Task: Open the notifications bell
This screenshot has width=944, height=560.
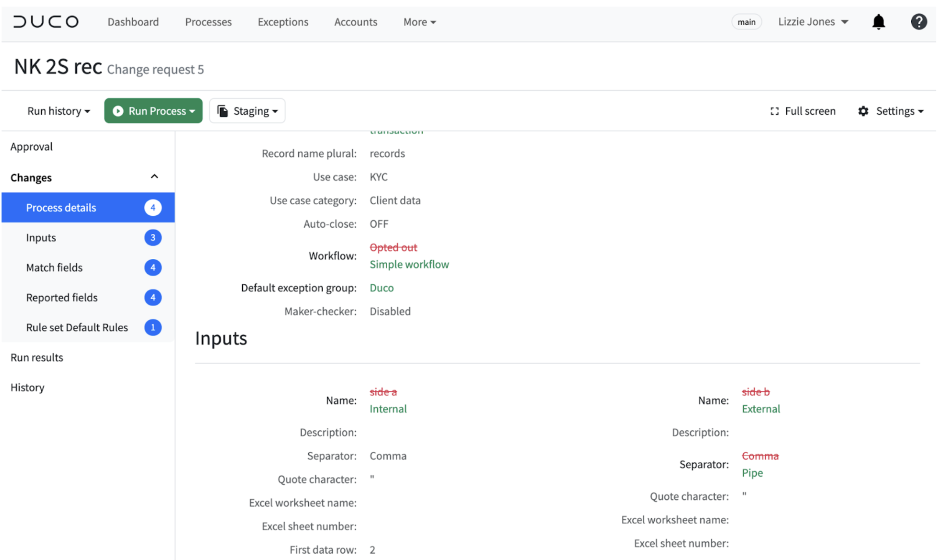Action: coord(878,22)
